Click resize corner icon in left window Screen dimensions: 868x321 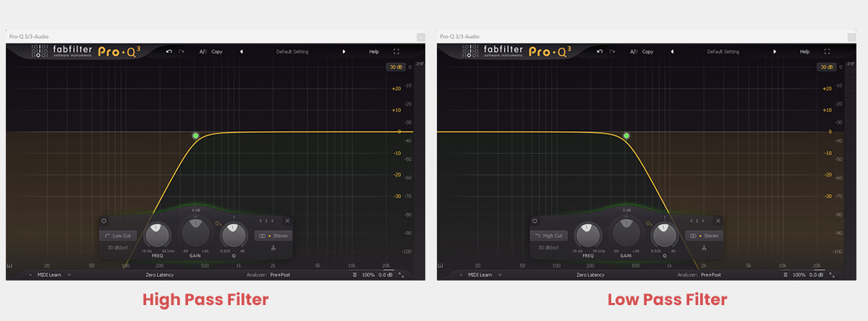(400, 275)
